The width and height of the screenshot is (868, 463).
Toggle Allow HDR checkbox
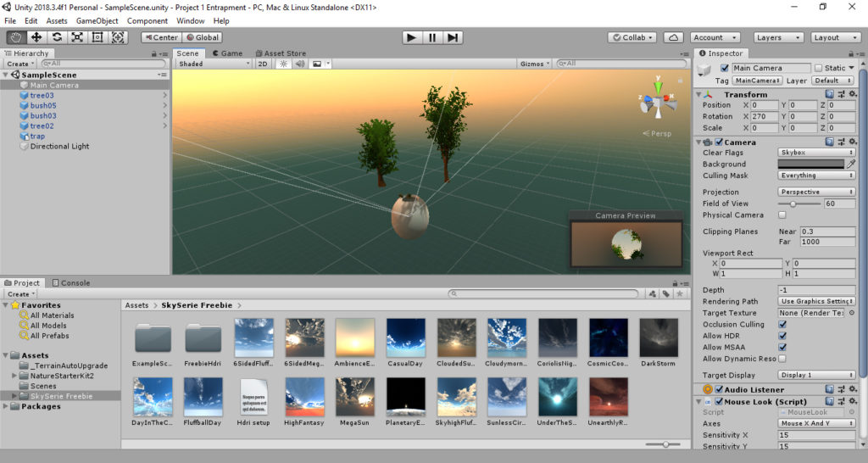pyautogui.click(x=782, y=336)
